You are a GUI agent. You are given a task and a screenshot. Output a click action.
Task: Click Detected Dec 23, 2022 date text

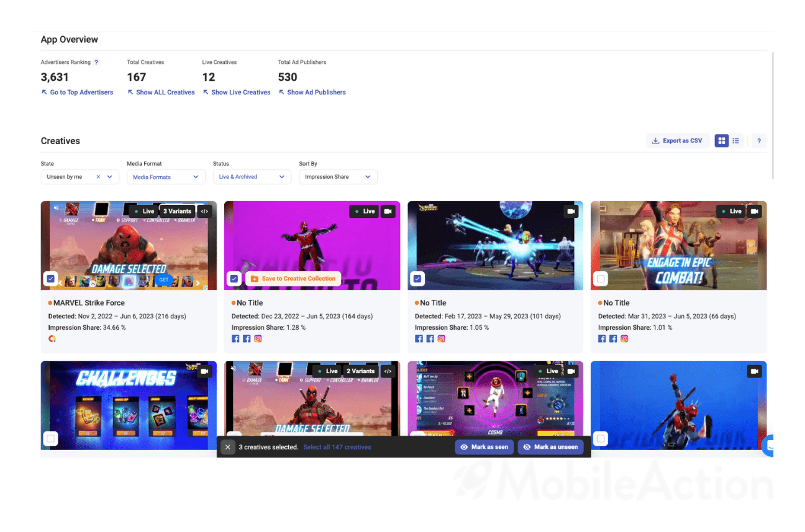click(x=302, y=317)
